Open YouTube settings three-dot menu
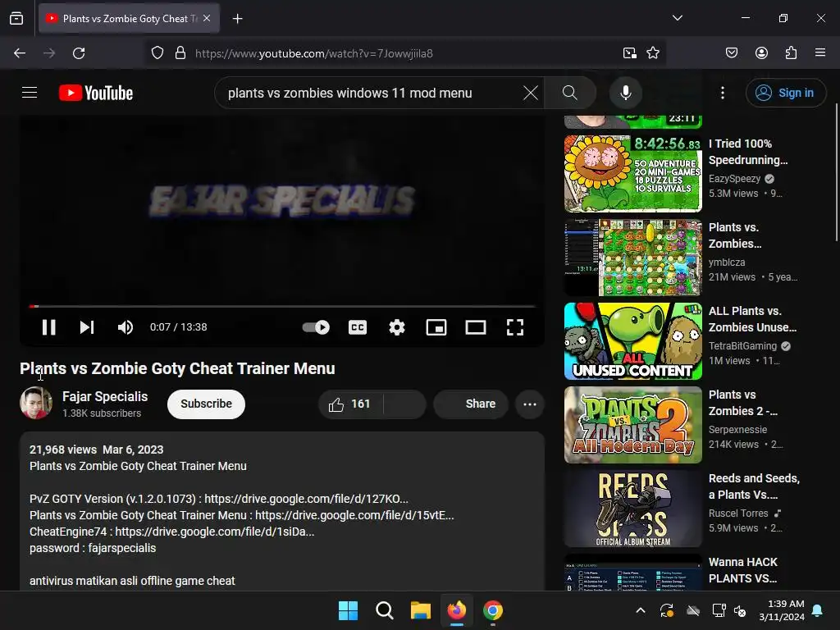Screen dimensions: 840x630 (x=723, y=93)
